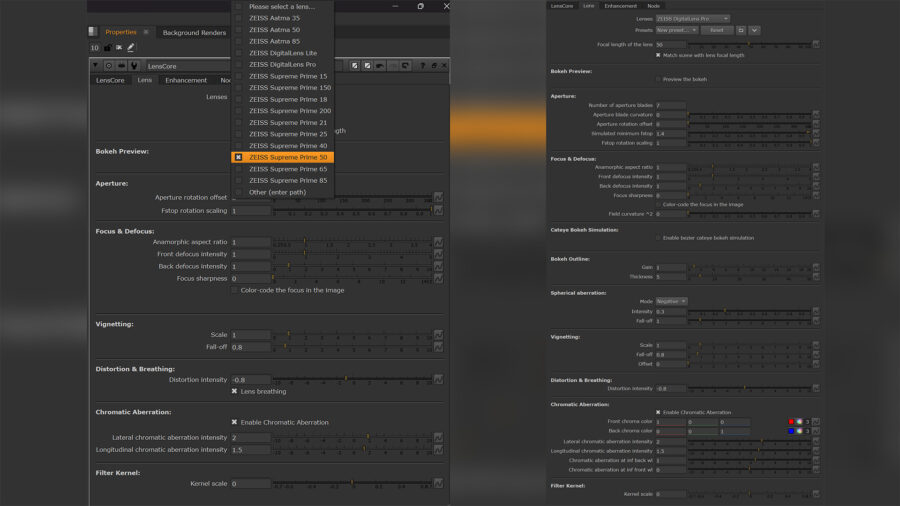Click the pencil edit icon in Properties toolbar
Screen dimensions: 900x506
(131, 48)
